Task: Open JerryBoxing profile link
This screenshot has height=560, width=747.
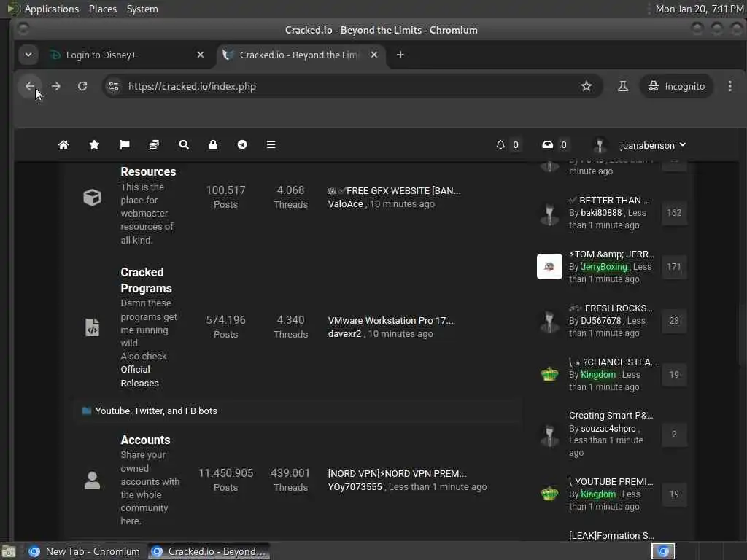Action: coord(604,267)
